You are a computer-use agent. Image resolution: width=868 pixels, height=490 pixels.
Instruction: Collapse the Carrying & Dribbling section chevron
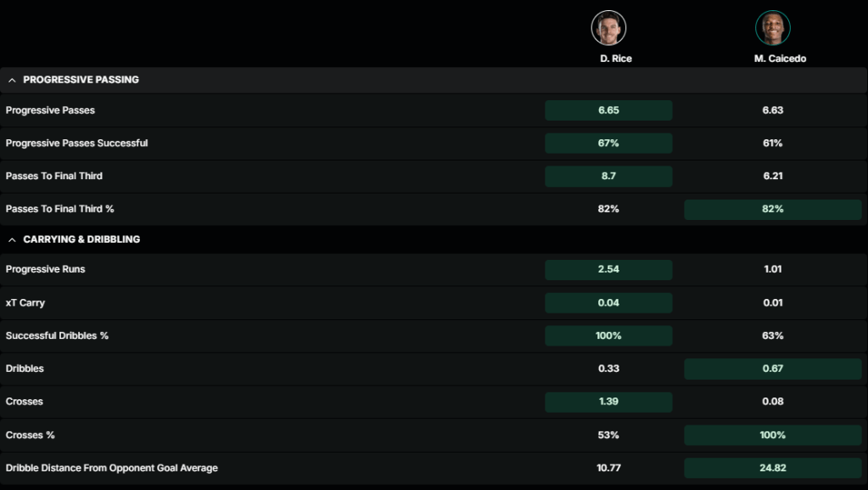12,239
